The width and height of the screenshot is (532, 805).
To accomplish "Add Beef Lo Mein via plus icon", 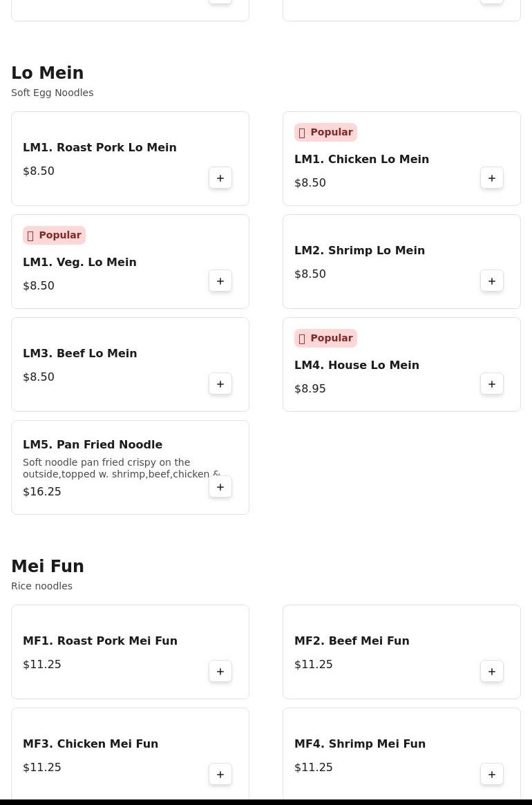I will coord(220,384).
